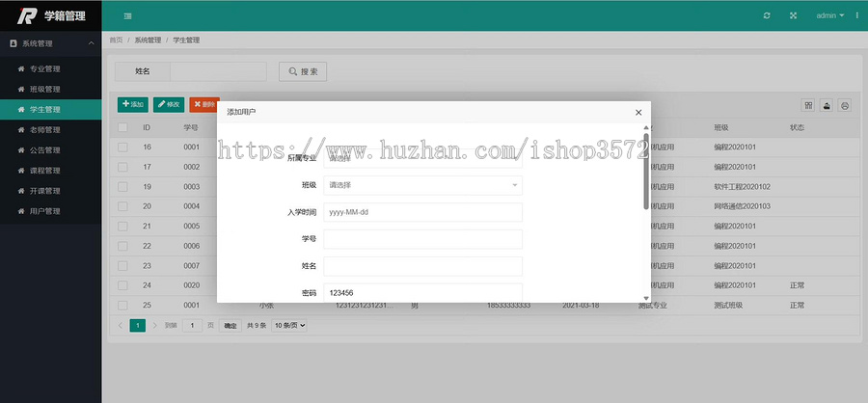Viewport: 868px width, 403px height.
Task: Click the 测试专业 cell
Action: click(x=653, y=305)
